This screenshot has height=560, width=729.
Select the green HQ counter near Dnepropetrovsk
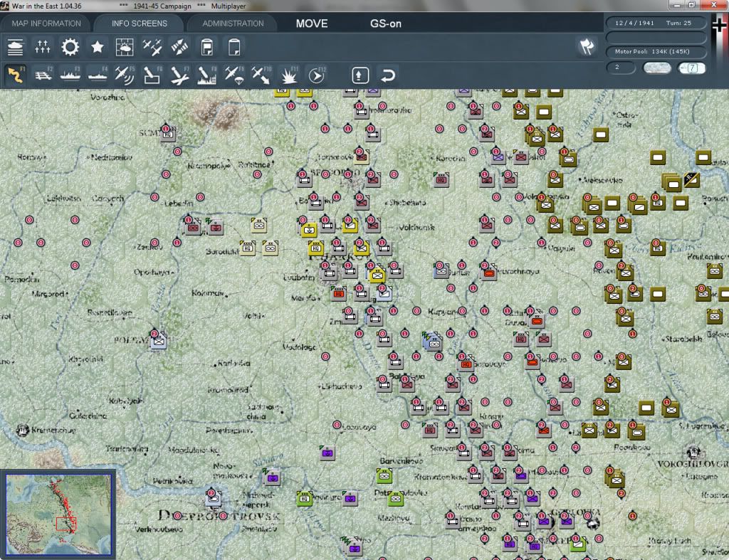point(305,499)
